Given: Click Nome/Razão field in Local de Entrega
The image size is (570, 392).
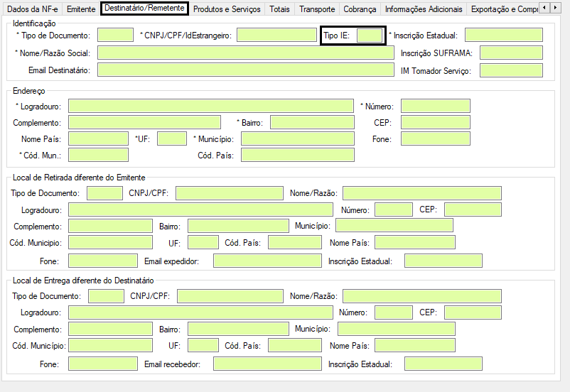Looking at the screenshot, I should 422,295.
